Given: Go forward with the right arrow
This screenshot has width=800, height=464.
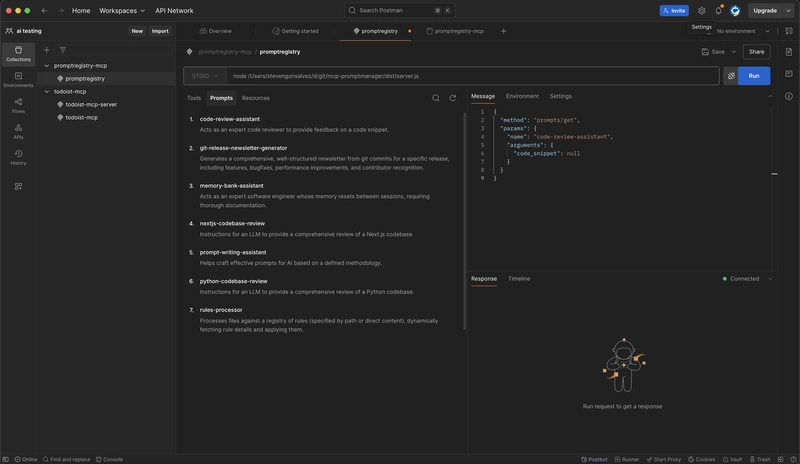Looking at the screenshot, I should pyautogui.click(x=61, y=10).
